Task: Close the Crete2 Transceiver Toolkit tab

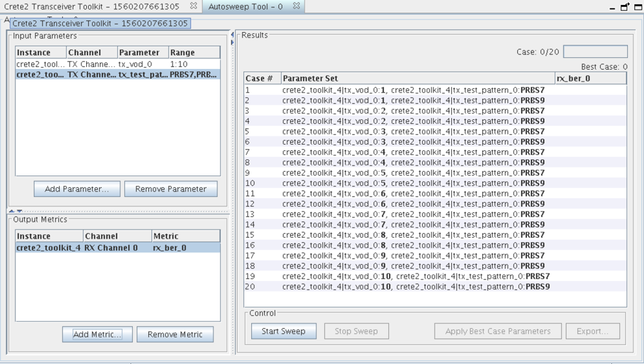Action: [193, 6]
